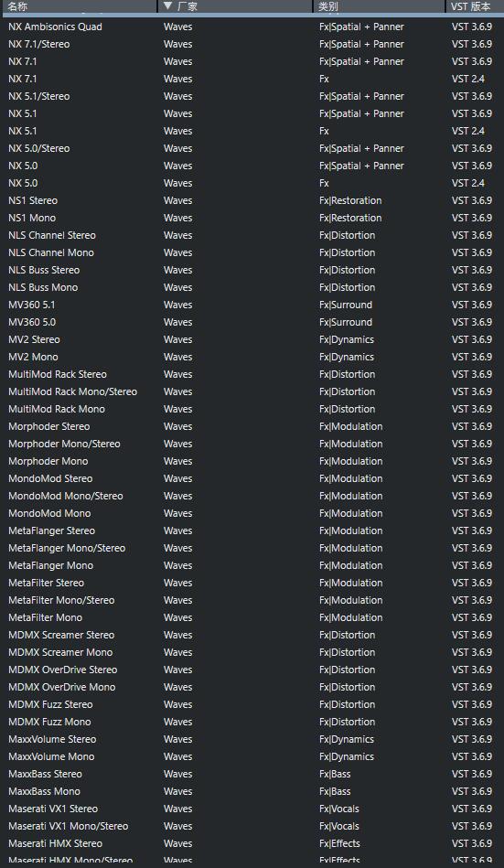Select MetaFilter Mono/Stereo plugin
The height and width of the screenshot is (868, 504).
(x=252, y=600)
